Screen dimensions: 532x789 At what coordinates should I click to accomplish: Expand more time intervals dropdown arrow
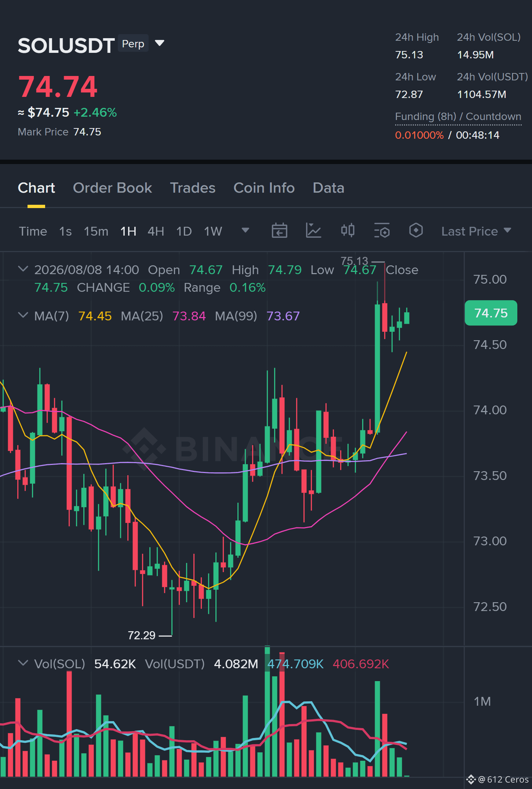[x=245, y=230]
